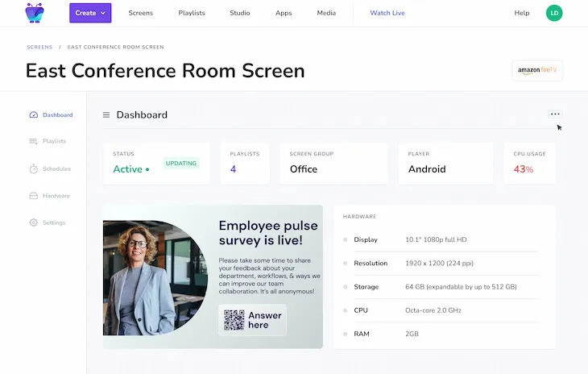This screenshot has width=588, height=374.
Task: Click the Schedules stopwatch icon in sidebar
Action: 33,168
